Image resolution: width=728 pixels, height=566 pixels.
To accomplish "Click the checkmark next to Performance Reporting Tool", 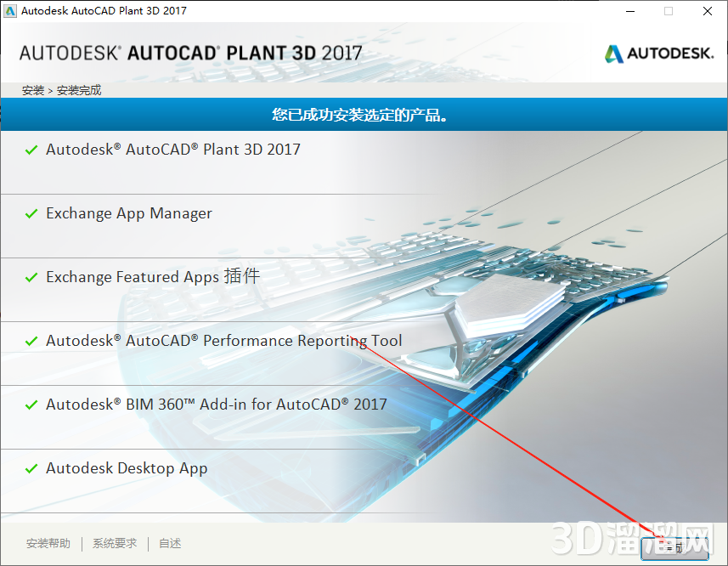I will point(31,340).
